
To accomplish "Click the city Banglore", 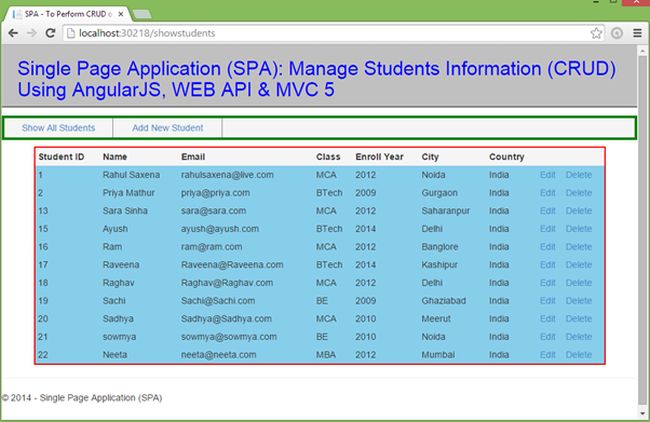I will [439, 247].
